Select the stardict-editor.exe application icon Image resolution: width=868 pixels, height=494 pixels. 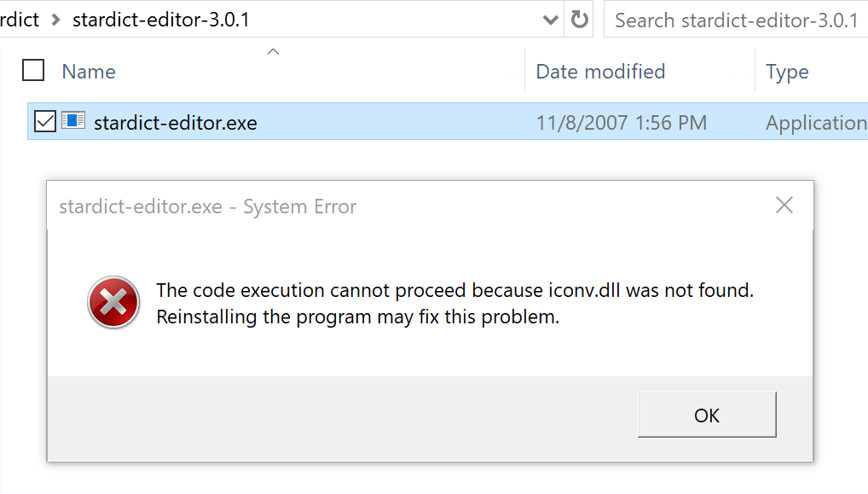tap(74, 121)
